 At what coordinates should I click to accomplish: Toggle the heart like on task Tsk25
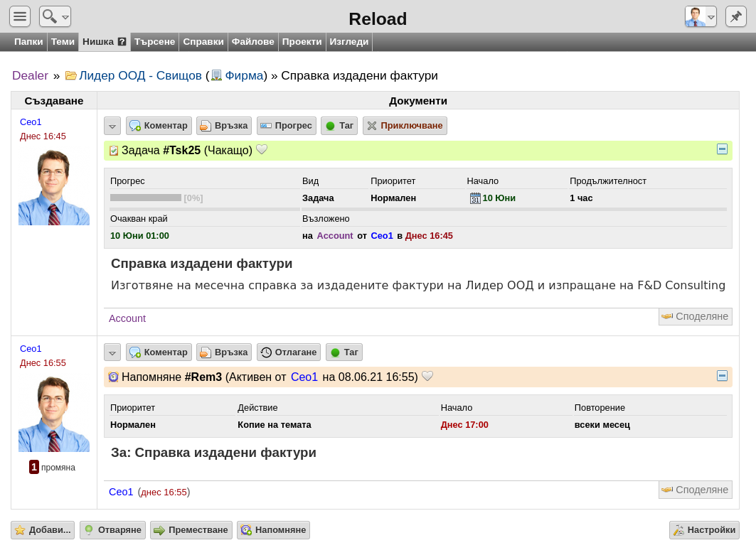[x=262, y=149]
